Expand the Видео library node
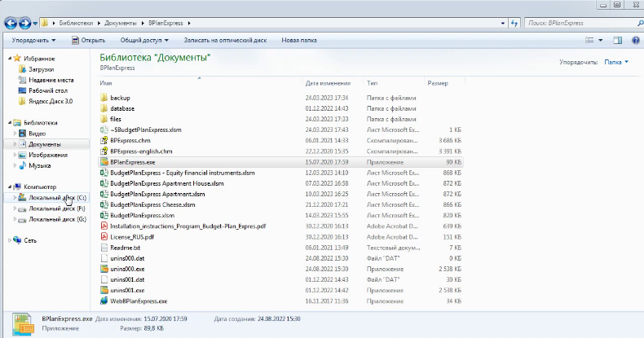 [x=15, y=134]
